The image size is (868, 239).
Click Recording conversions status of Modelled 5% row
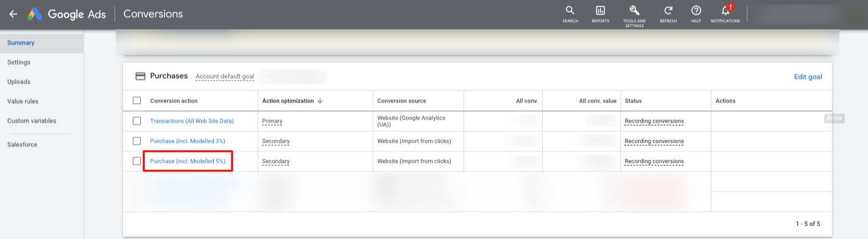pyautogui.click(x=654, y=161)
